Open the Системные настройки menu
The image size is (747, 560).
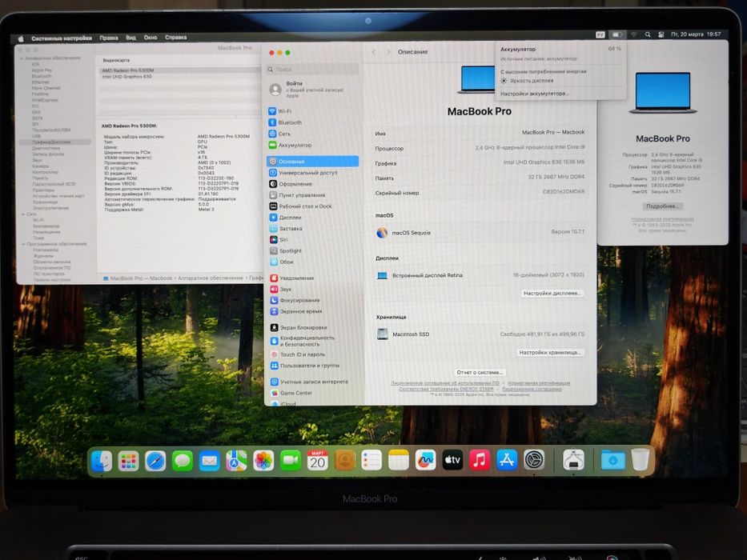pyautogui.click(x=62, y=38)
